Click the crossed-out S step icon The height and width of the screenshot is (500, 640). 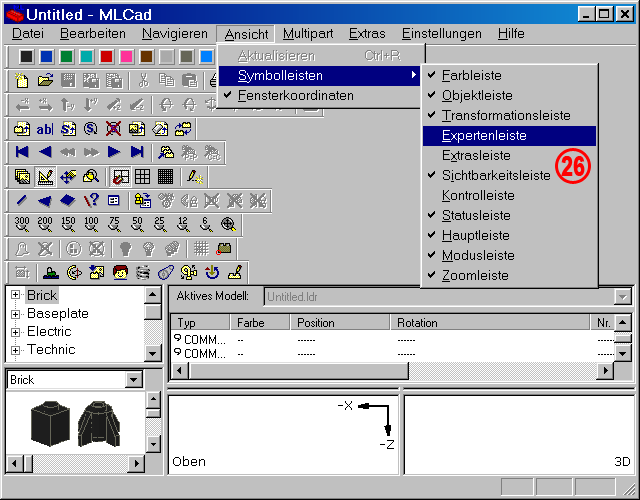[x=113, y=129]
